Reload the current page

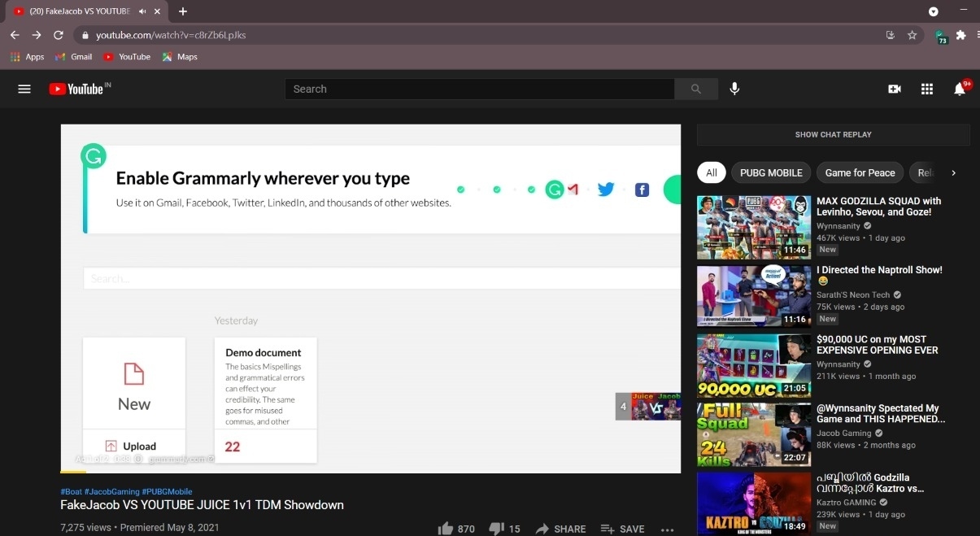click(59, 35)
